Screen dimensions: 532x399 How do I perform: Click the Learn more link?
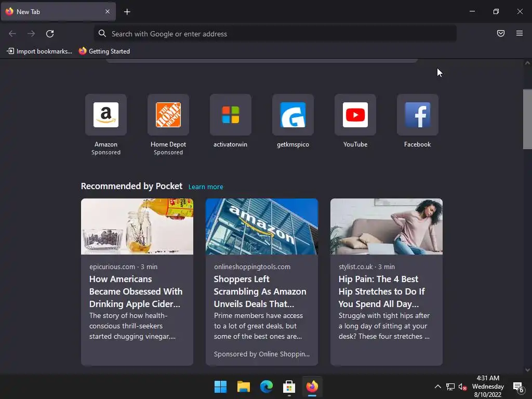tap(206, 187)
